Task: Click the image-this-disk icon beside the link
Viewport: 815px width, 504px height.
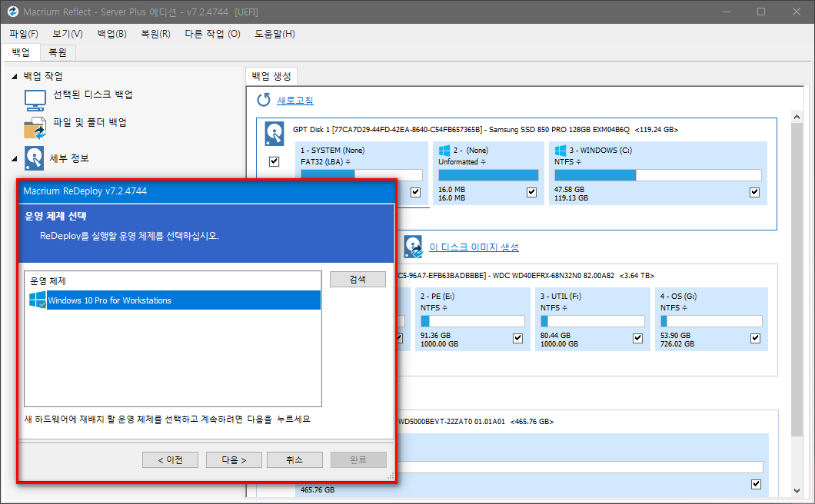Action: tap(413, 247)
